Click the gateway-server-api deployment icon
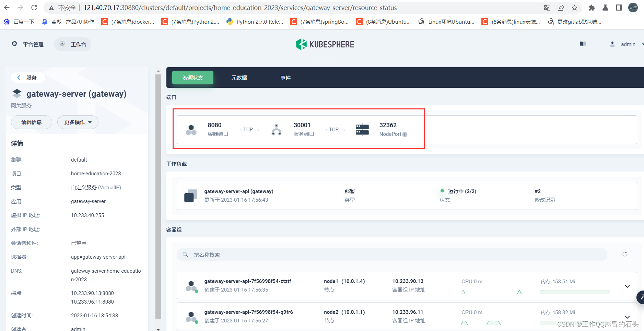 (x=191, y=196)
